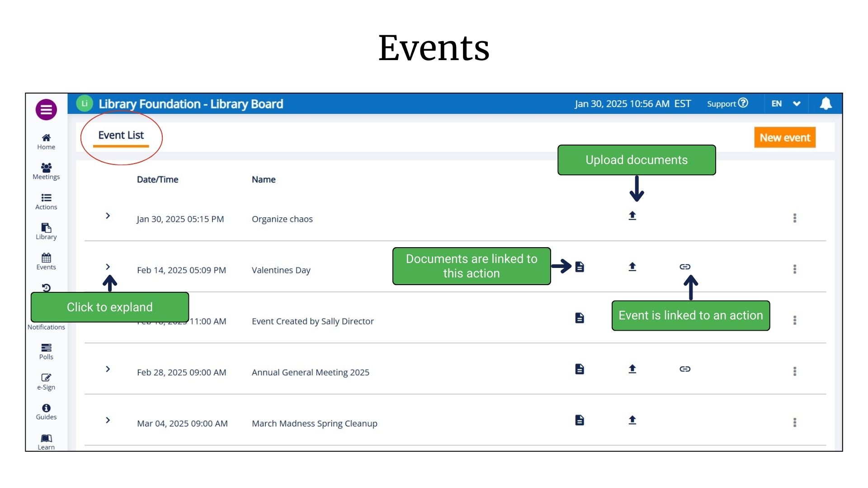Open e-Sign from the sidebar

46,381
